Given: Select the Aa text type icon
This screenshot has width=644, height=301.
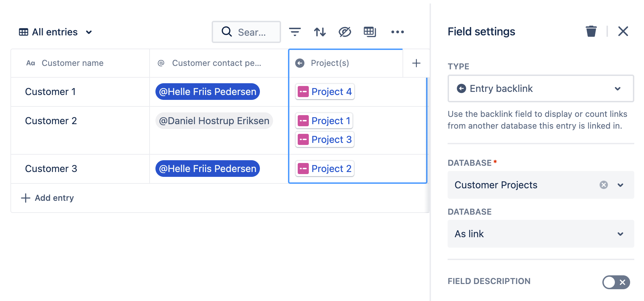Looking at the screenshot, I should (31, 63).
